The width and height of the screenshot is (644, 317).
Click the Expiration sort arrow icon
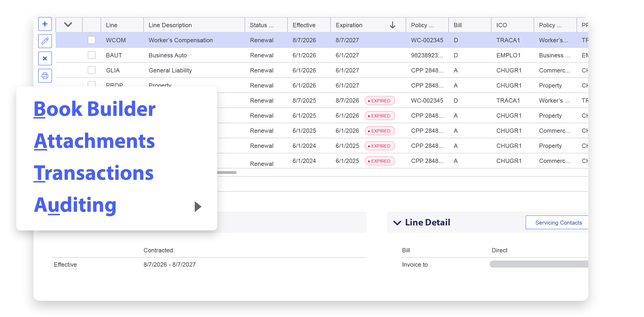pos(393,25)
